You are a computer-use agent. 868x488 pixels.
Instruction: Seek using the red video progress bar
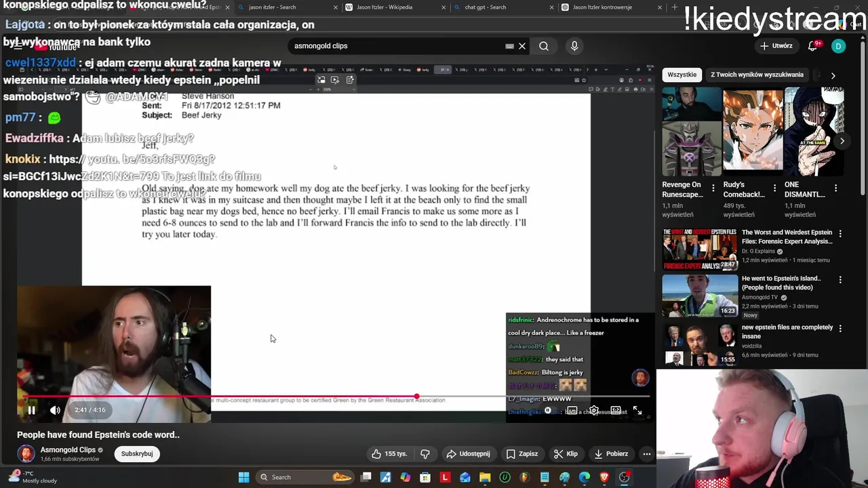point(336,396)
